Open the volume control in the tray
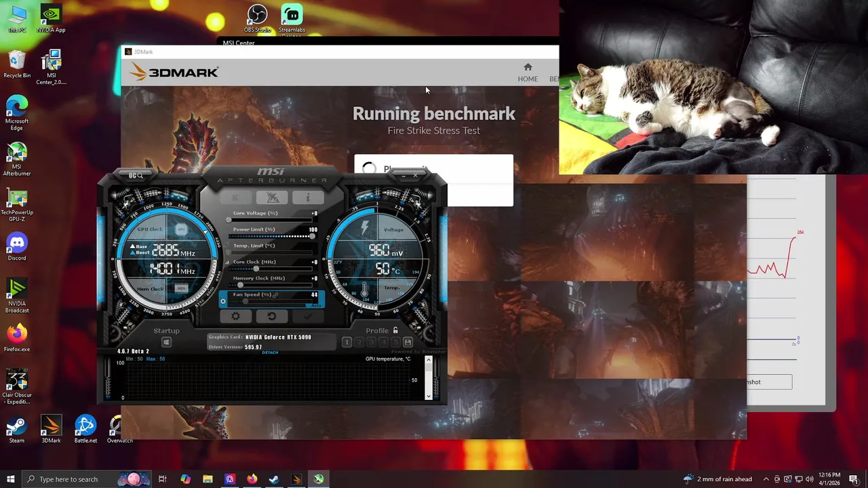Image resolution: width=868 pixels, height=488 pixels. tap(809, 479)
